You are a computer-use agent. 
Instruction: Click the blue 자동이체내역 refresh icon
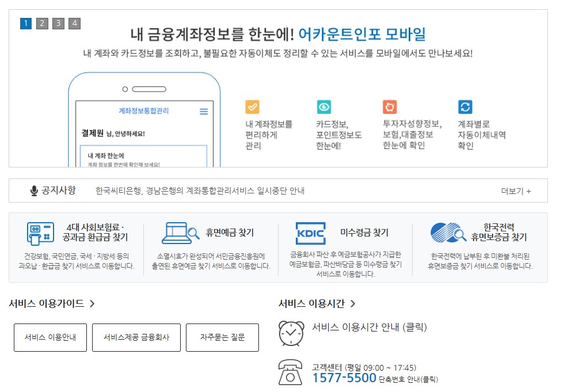[465, 106]
